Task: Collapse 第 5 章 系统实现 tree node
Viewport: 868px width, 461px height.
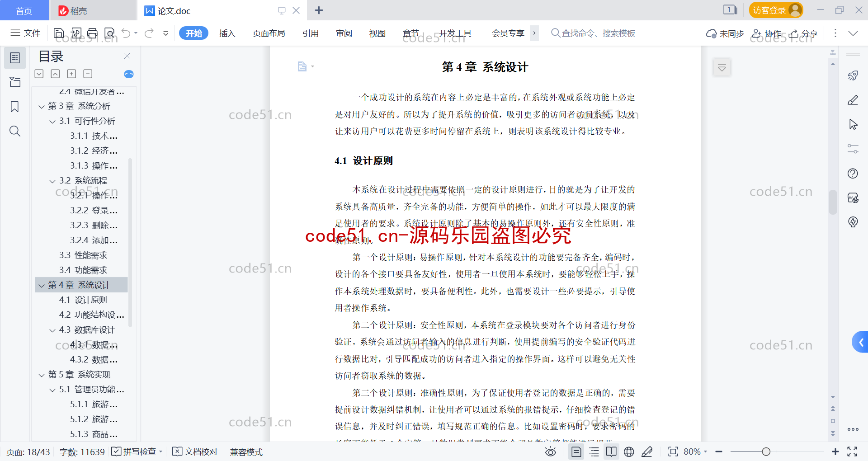Action: pyautogui.click(x=42, y=375)
